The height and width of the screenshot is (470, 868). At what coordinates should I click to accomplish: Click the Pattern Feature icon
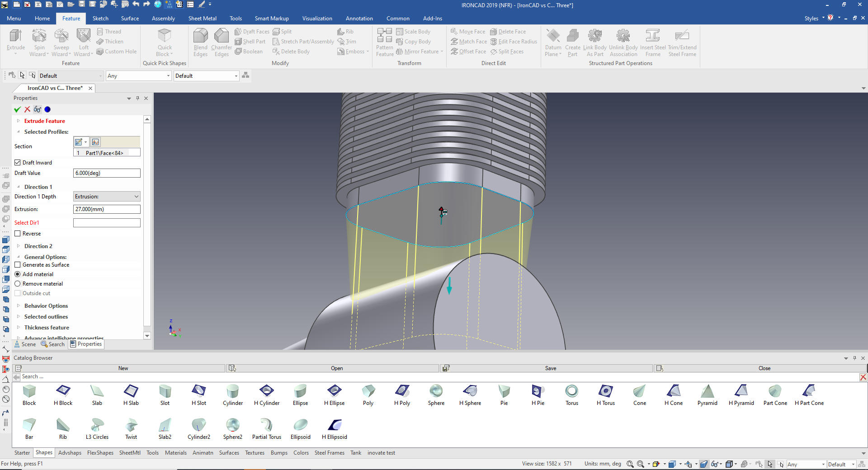(384, 36)
